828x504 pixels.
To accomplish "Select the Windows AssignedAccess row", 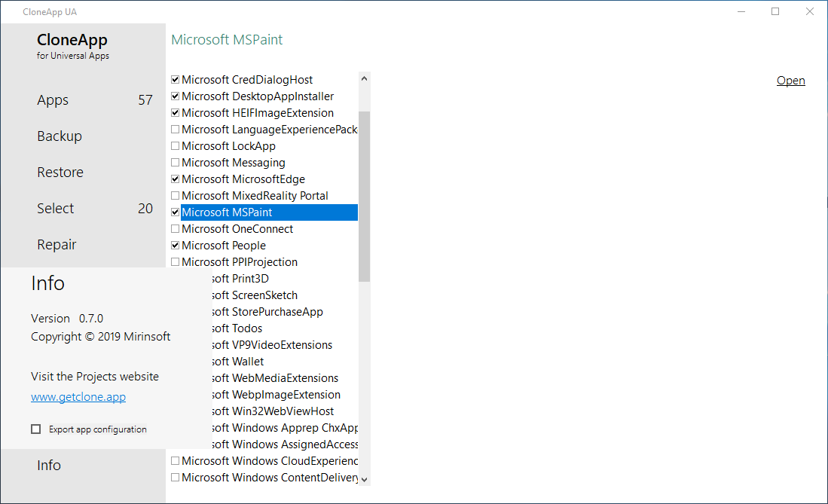I will click(x=285, y=444).
